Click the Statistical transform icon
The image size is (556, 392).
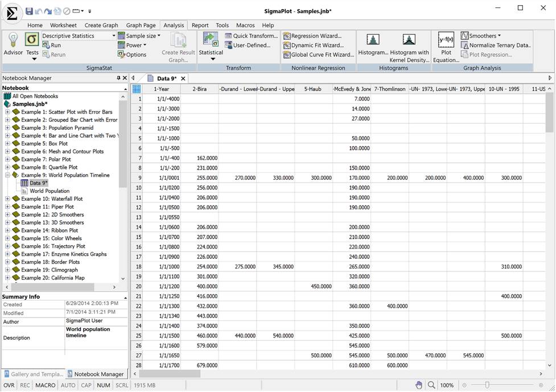(212, 41)
